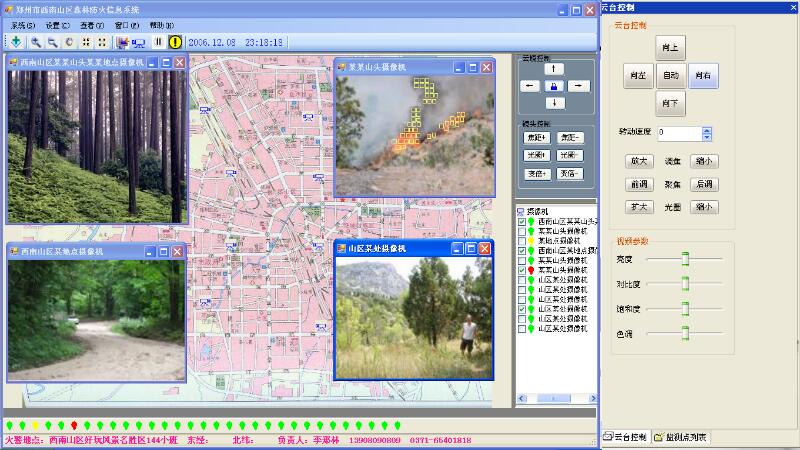Click the pan up arrow in small PTZ panel
Viewport: 800px width, 450px height.
pyautogui.click(x=555, y=69)
